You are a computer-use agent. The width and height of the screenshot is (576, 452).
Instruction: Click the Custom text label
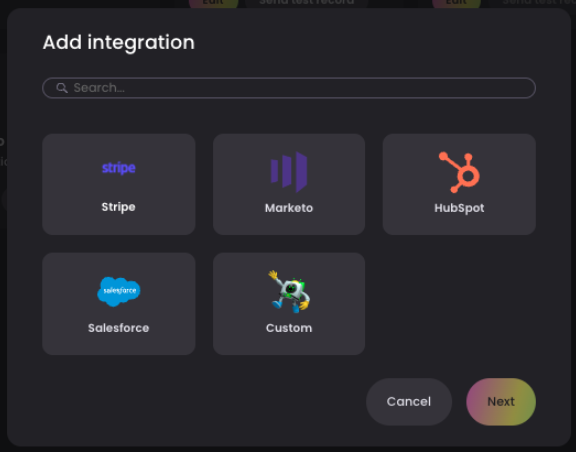click(x=289, y=328)
